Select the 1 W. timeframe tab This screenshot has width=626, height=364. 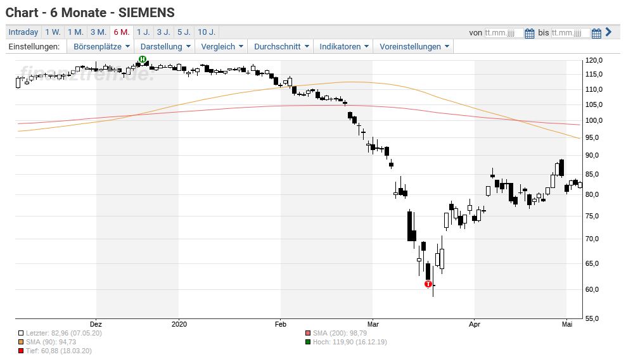point(53,32)
